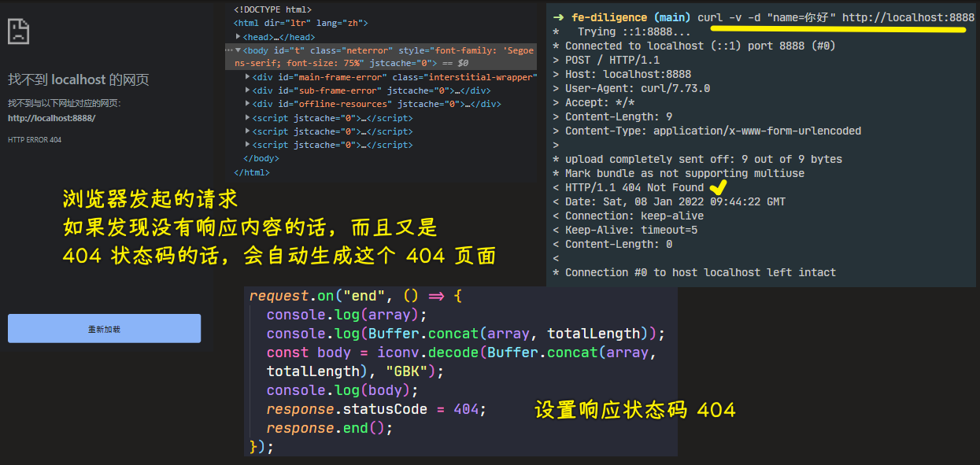Screen dimensions: 980x465
Task: Click the response.end(); code line
Action: click(x=329, y=428)
